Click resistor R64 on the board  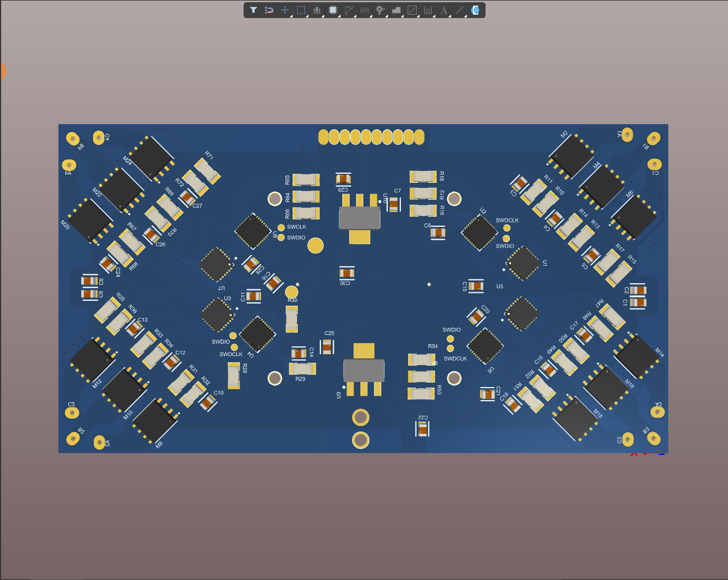tap(306, 196)
